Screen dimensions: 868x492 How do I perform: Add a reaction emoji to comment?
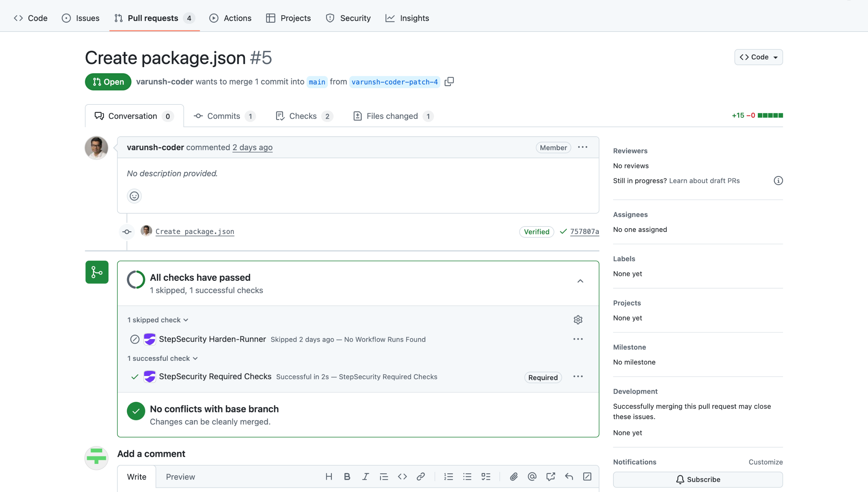[x=134, y=196]
